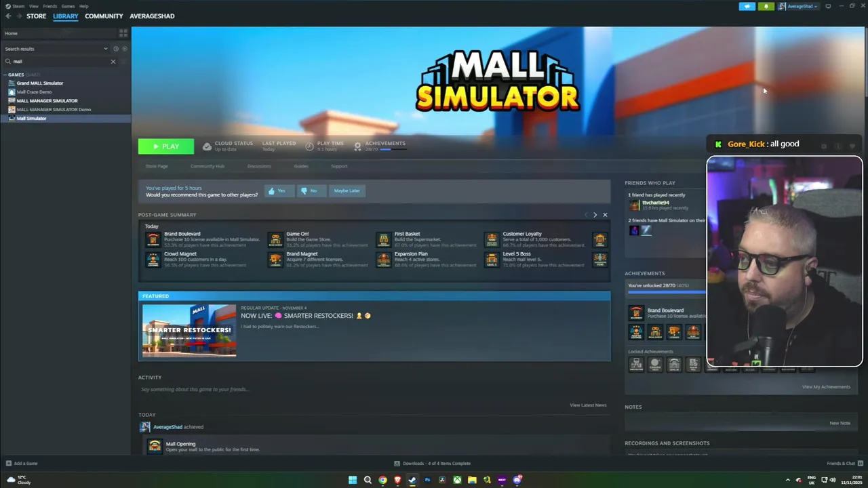Viewport: 868px width, 488px height.
Task: Click the Brand Magnet achievement icon
Action: coord(275,260)
